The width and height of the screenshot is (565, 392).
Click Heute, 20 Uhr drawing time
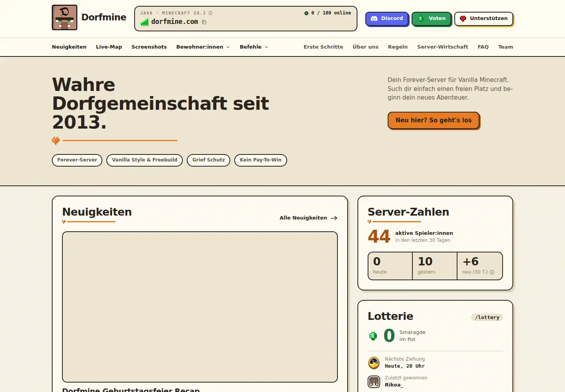tap(405, 366)
